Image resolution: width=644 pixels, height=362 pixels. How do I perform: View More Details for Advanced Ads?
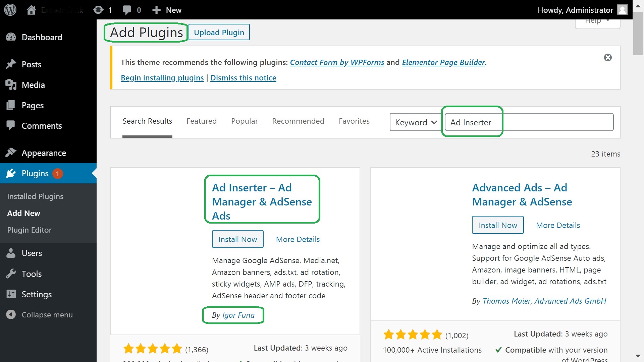pos(558,225)
